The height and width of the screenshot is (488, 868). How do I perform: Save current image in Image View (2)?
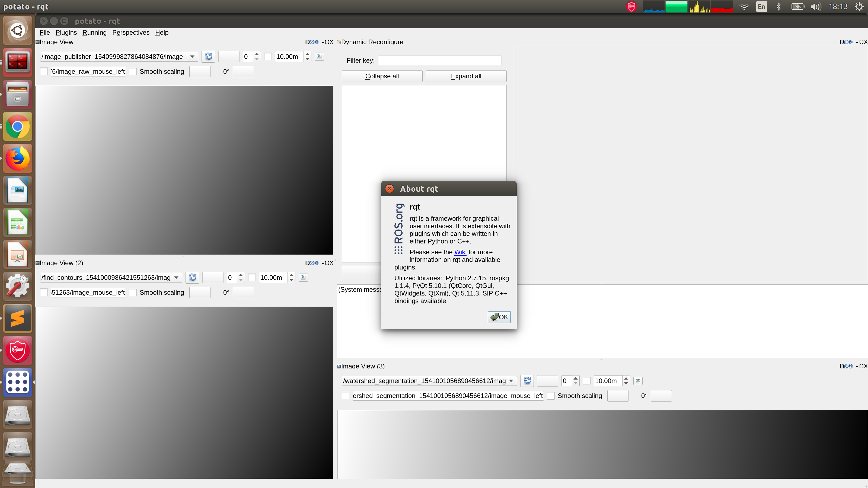click(303, 278)
